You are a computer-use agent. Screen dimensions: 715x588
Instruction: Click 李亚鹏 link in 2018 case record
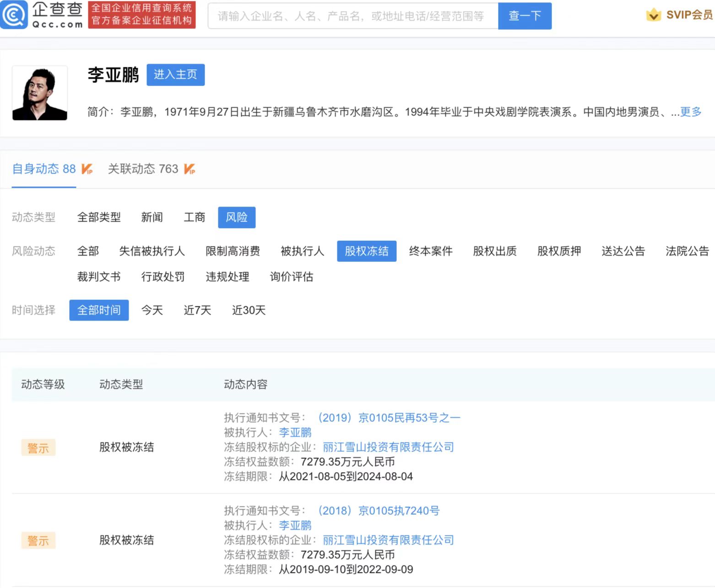click(x=295, y=525)
